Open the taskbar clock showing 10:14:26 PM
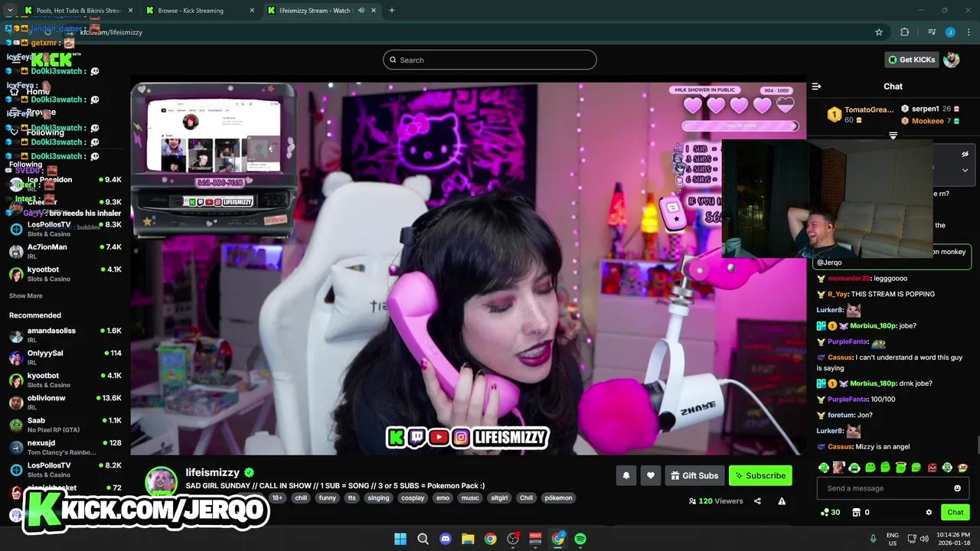980x551 pixels. 954,539
